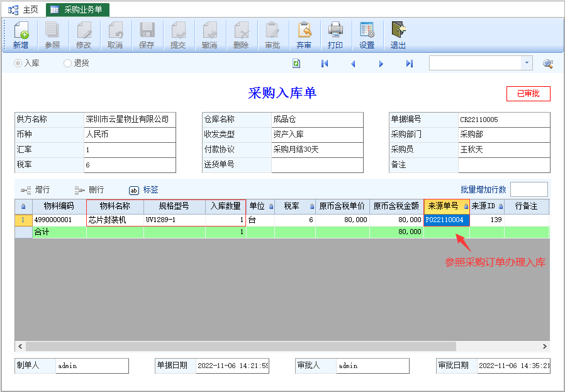Click the 单据编号 field CR22110005

(x=504, y=120)
